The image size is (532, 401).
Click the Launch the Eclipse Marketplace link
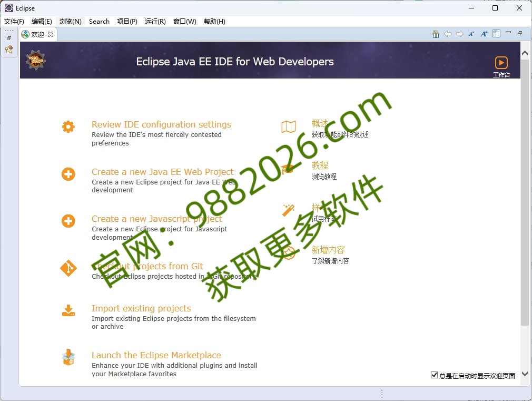pyautogui.click(x=156, y=355)
